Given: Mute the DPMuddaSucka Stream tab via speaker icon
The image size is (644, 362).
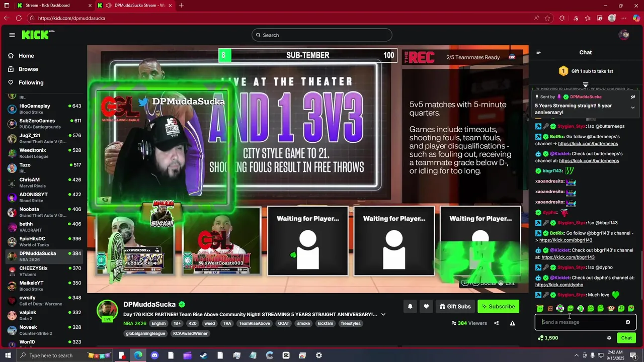Looking at the screenshot, I should [x=109, y=5].
